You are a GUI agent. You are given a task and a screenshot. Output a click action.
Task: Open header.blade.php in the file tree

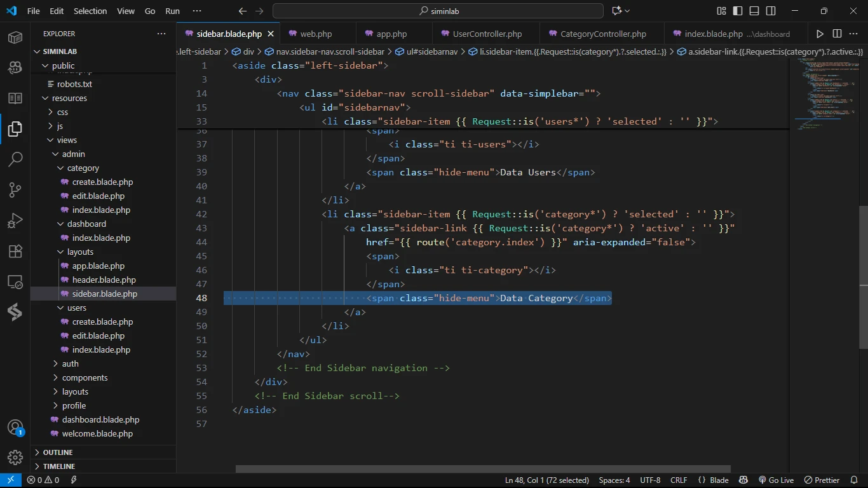coord(104,280)
